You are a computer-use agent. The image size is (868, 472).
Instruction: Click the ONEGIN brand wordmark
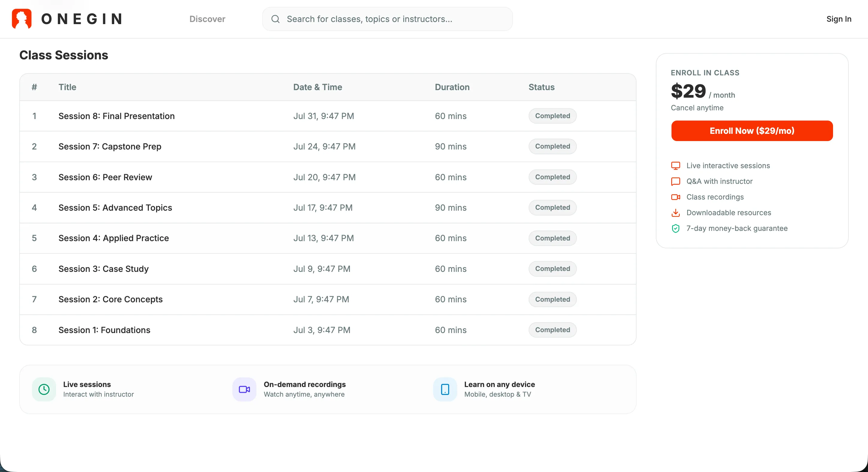click(82, 19)
